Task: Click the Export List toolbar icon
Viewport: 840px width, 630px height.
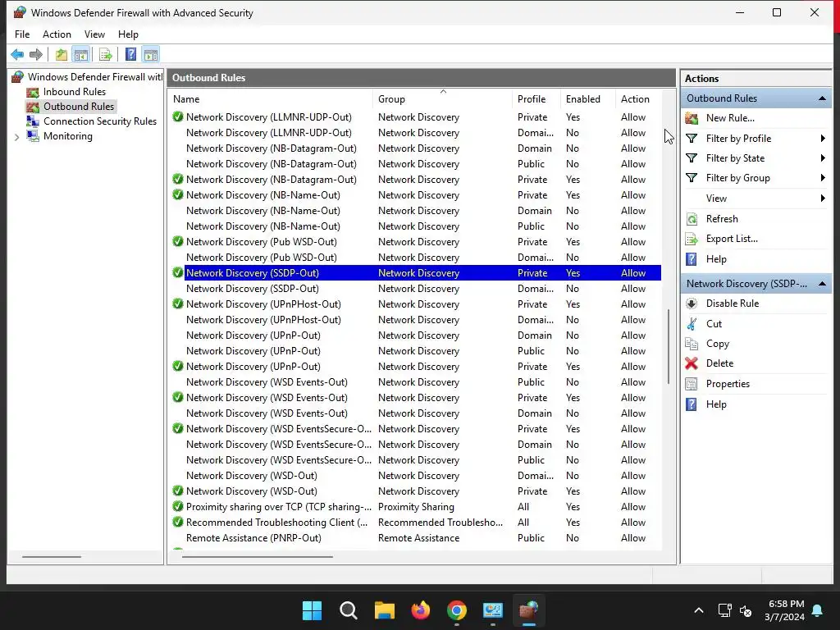Action: coord(106,54)
